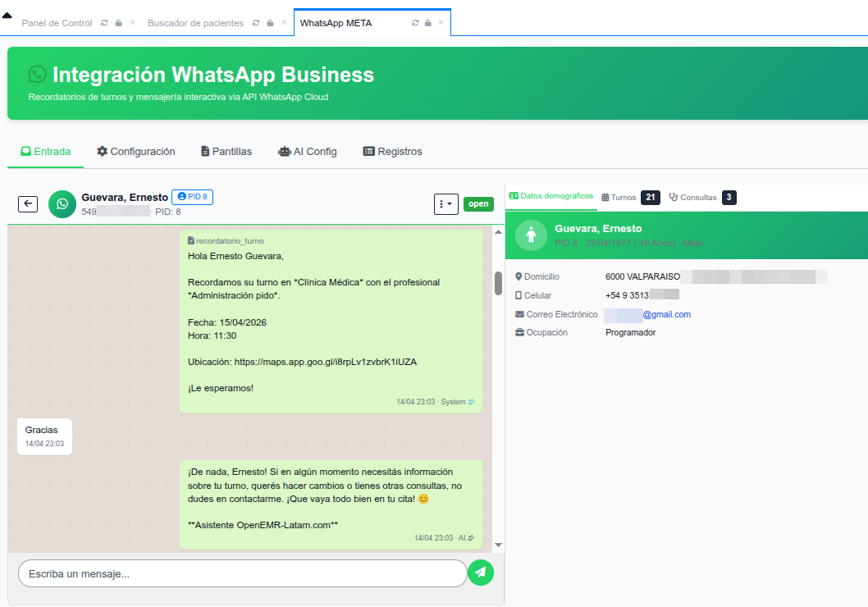This screenshot has width=868, height=607.
Task: Click the back arrow button in chat header
Action: (x=28, y=204)
